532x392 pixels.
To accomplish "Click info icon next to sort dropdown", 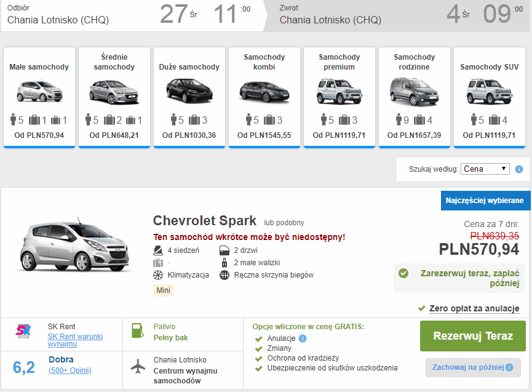I will [x=518, y=169].
